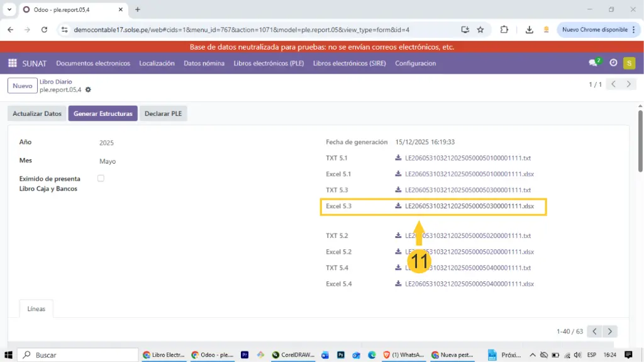Click the page vertical scrollbar
The image size is (644, 362).
(x=640, y=145)
